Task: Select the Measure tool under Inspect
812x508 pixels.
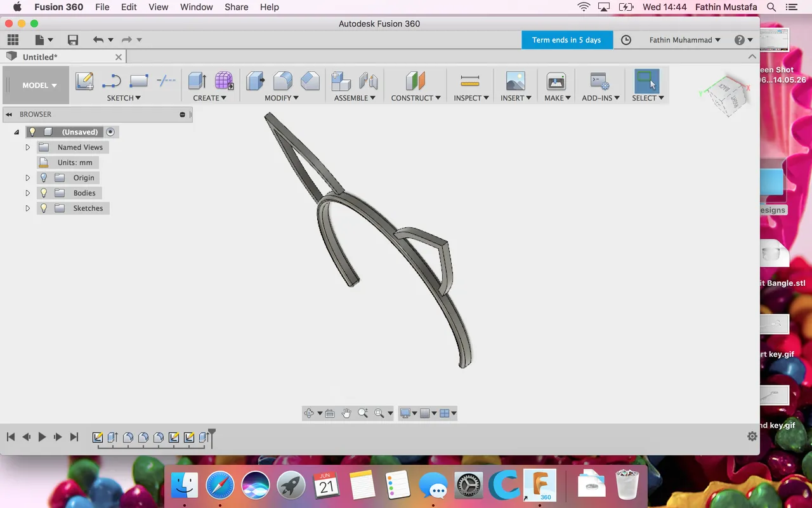Action: [470, 81]
